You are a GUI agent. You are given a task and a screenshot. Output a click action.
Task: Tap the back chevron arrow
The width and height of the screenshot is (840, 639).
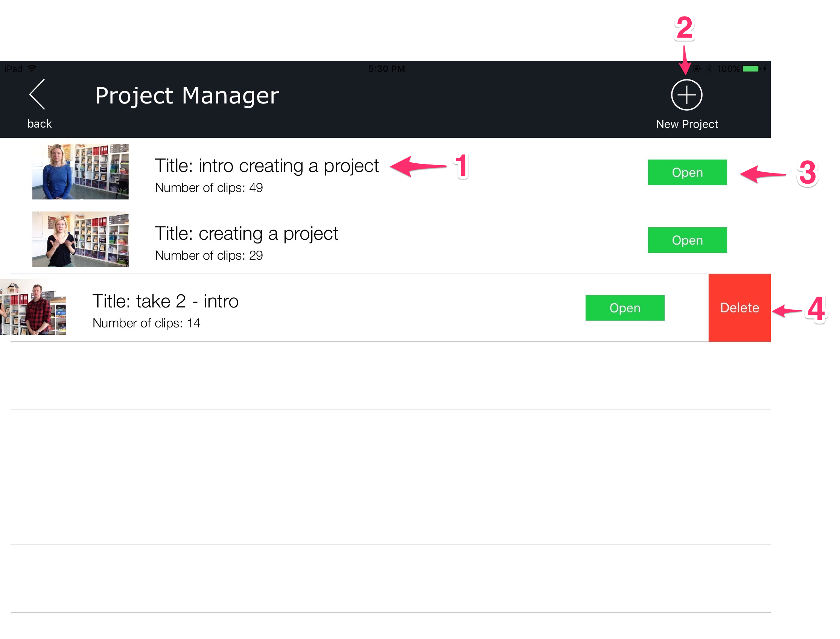(x=37, y=94)
